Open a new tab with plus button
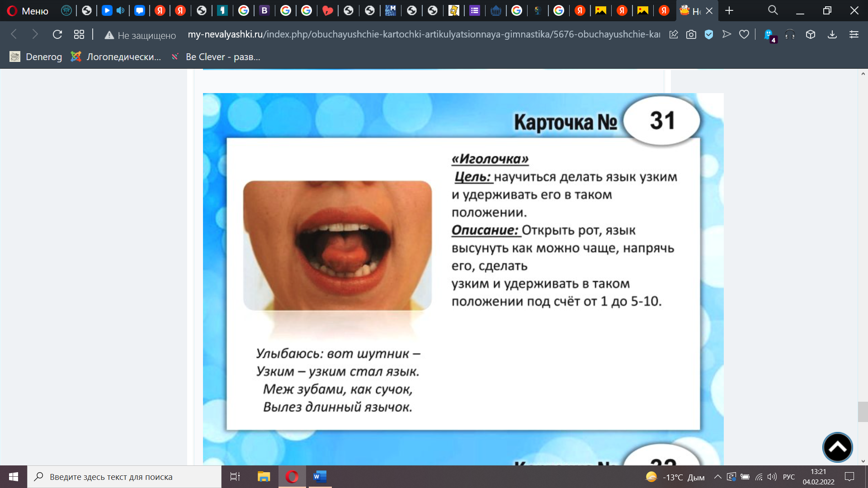 729,11
